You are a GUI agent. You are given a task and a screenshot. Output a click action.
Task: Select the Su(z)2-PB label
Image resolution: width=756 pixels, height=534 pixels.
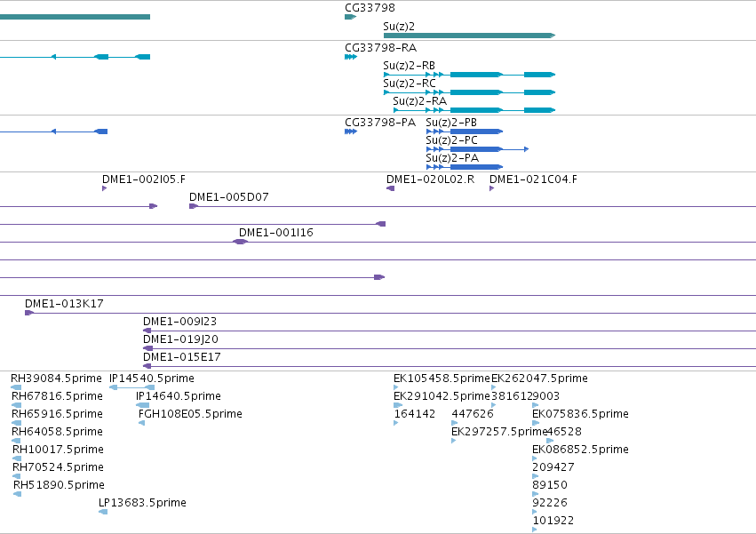click(x=451, y=123)
